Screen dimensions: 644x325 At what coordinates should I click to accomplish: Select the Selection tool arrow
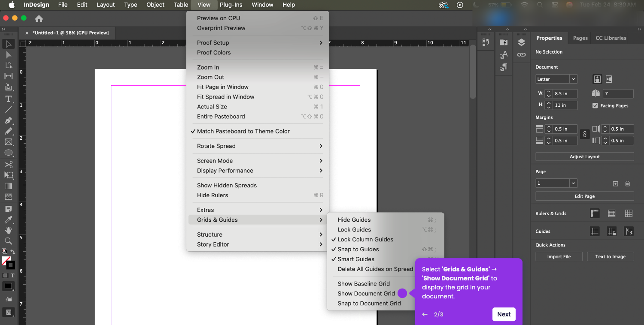[x=8, y=44]
